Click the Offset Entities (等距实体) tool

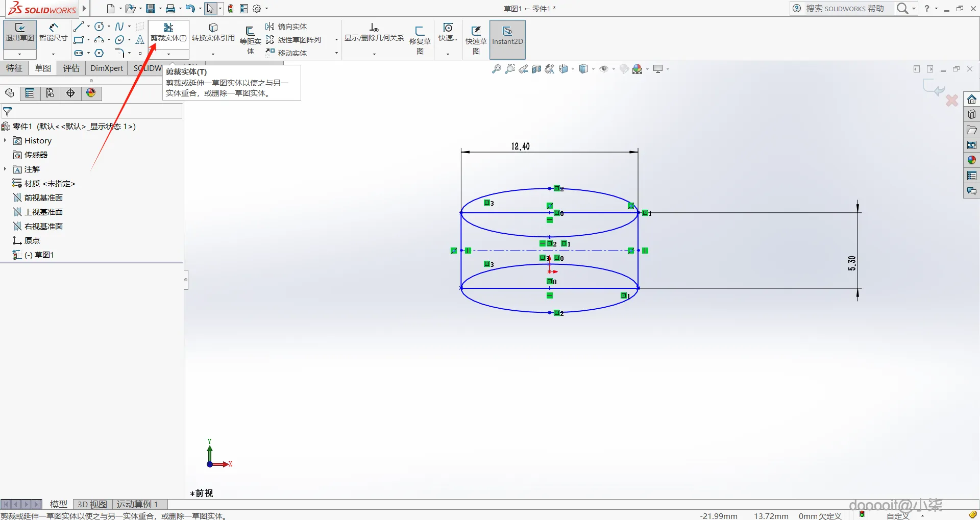tap(250, 40)
